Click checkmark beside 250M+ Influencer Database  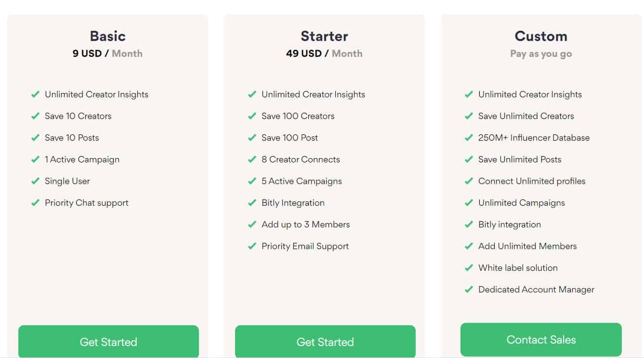(469, 138)
